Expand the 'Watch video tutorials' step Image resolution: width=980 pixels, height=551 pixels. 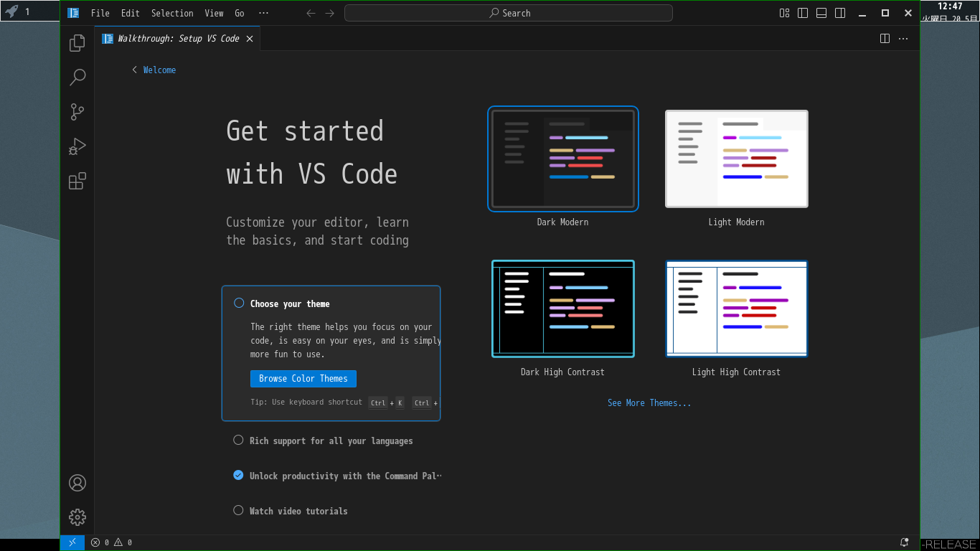pos(298,511)
